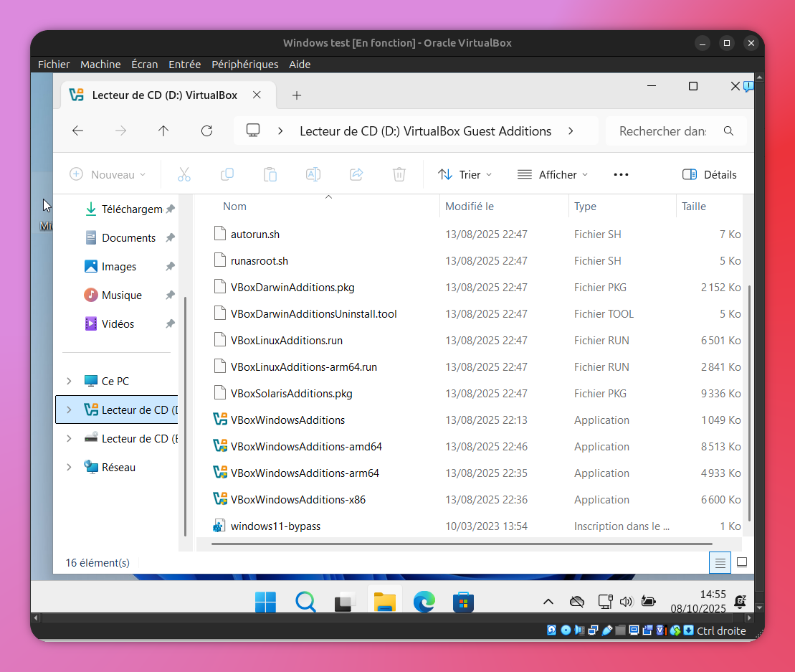795x672 pixels.
Task: Open the See more options ellipsis
Action: coord(621,174)
